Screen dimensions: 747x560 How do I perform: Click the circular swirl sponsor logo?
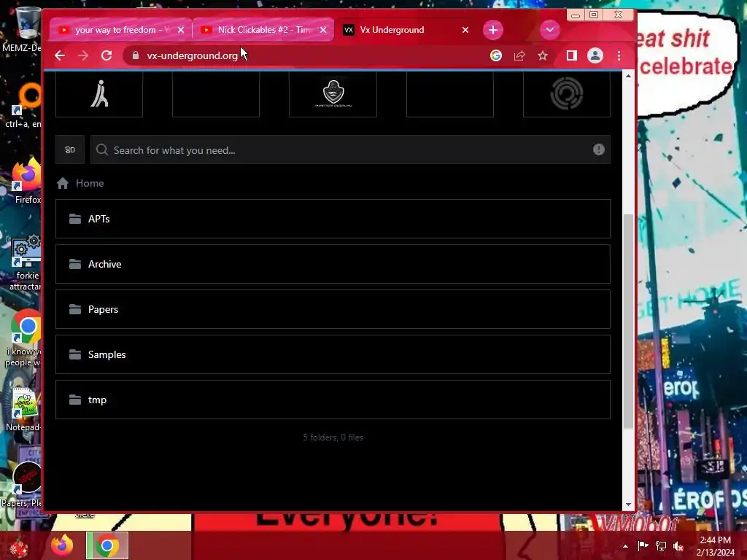pyautogui.click(x=566, y=94)
